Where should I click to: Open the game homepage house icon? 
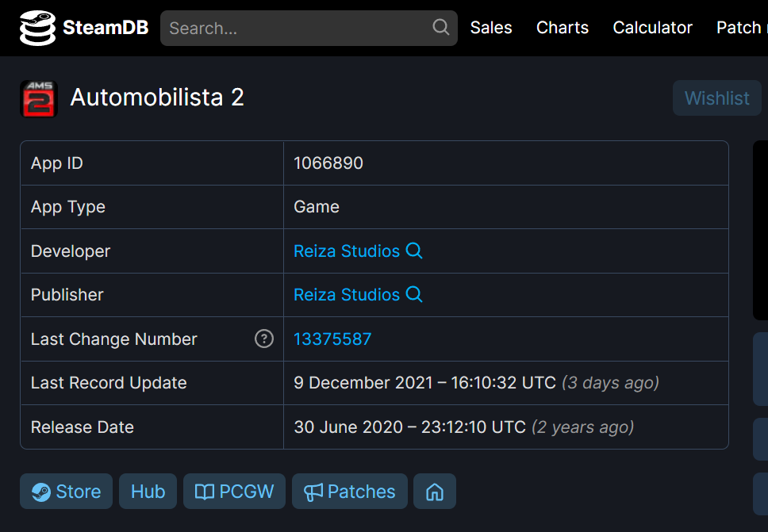pyautogui.click(x=434, y=492)
